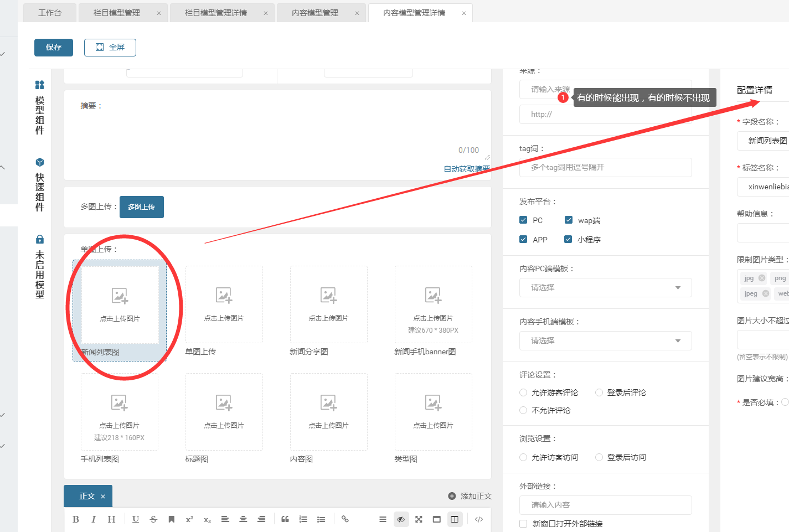Open the 内容PC端模板 dropdown
Screen dimensions: 789x532
pos(606,288)
